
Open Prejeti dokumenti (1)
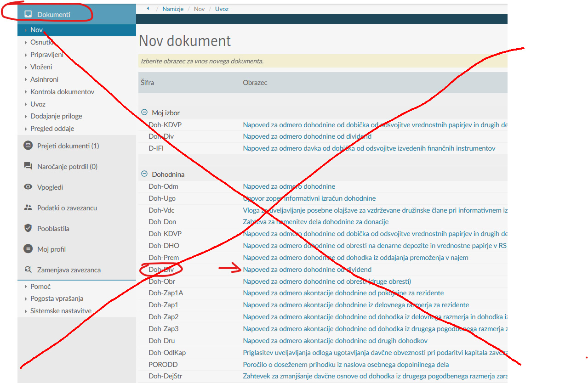68,146
